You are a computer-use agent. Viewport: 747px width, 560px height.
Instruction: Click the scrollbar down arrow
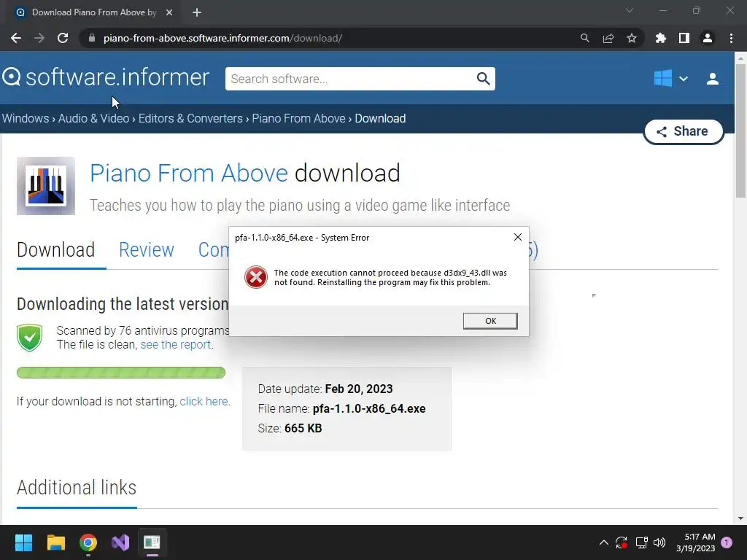(740, 518)
